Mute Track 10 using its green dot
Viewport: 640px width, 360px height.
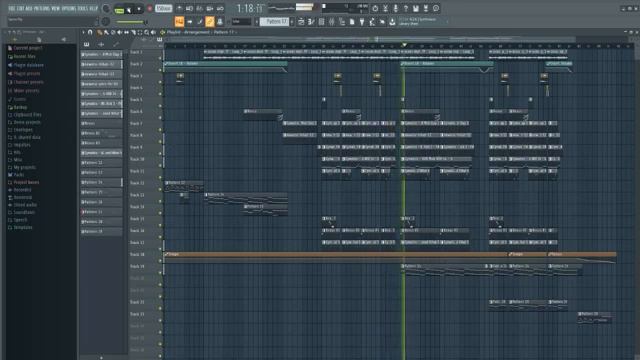(160, 165)
